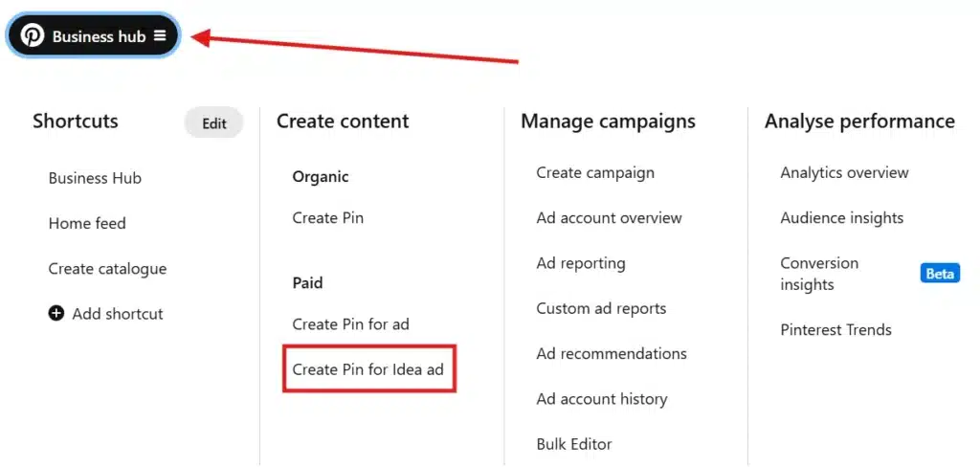Select Create Pin for ad
The image size is (980, 467).
click(x=350, y=324)
